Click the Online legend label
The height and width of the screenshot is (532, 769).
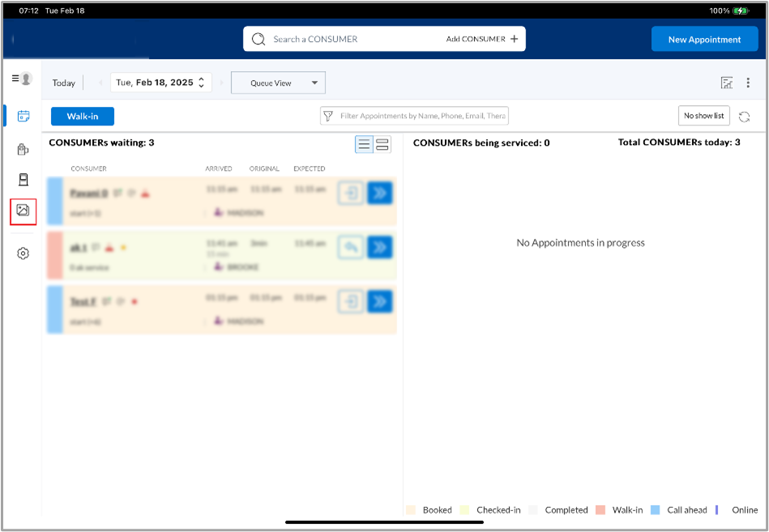(x=745, y=510)
